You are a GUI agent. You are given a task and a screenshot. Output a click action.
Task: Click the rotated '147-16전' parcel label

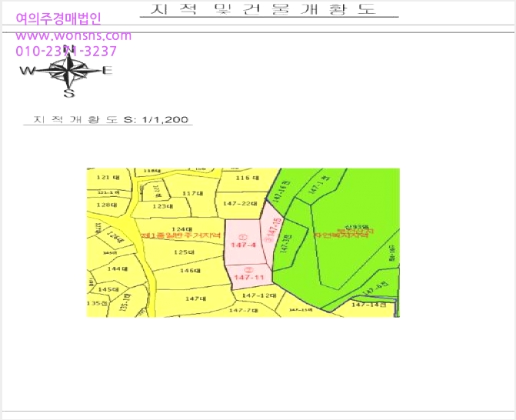[282, 191]
